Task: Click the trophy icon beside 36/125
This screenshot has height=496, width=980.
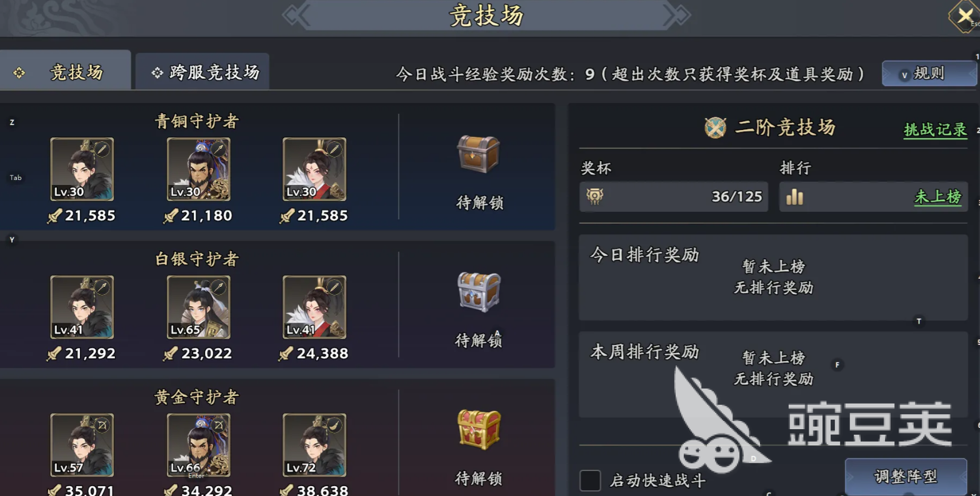Action: [595, 196]
